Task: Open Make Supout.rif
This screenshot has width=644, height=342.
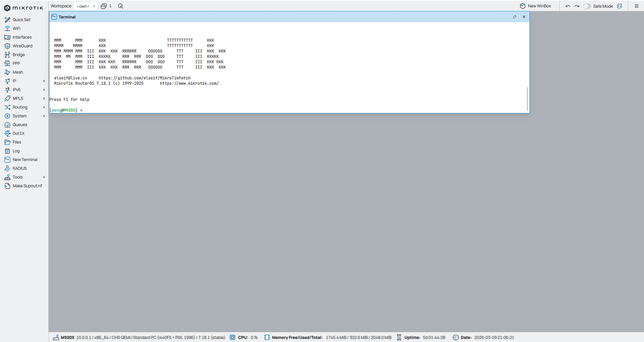Action: (x=27, y=186)
